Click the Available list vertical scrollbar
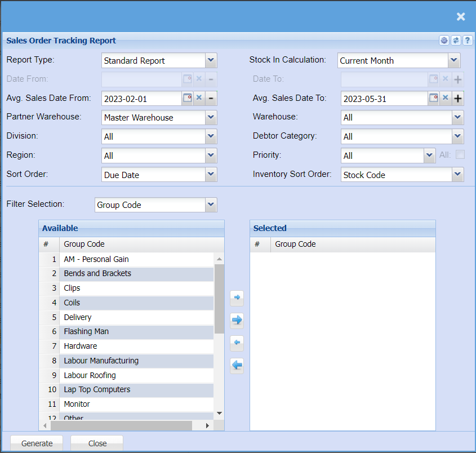 (219, 299)
